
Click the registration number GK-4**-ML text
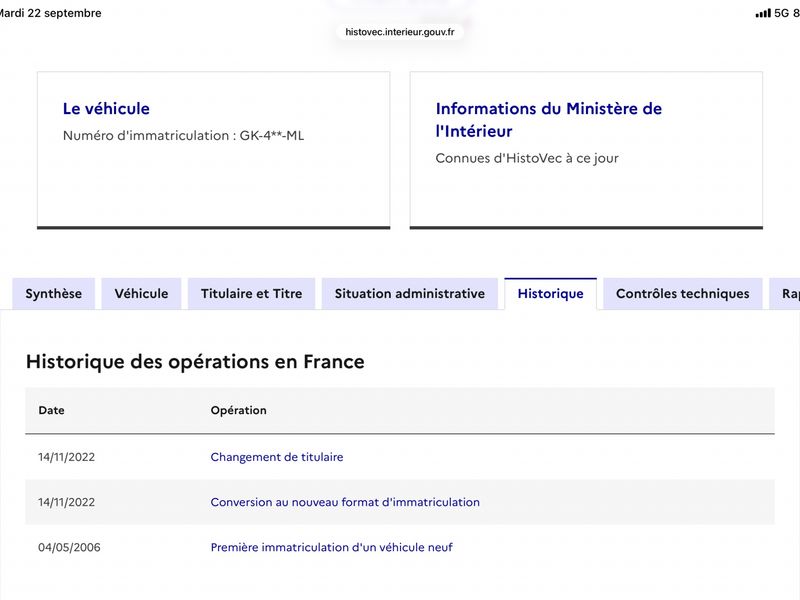[272, 136]
